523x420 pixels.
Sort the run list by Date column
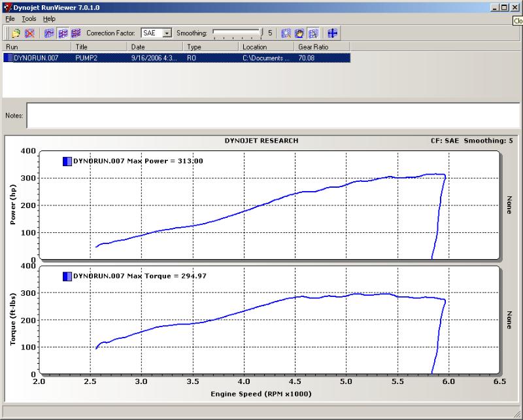156,47
